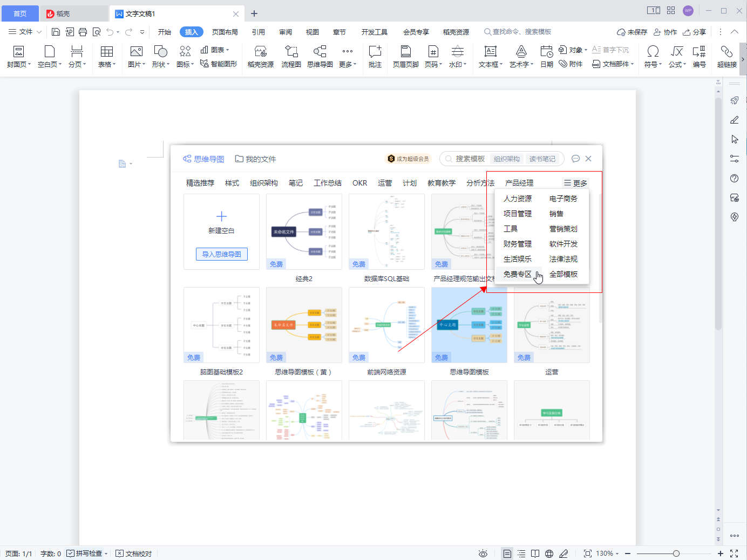The image size is (747, 560).
Task: Switch to outline view in status bar
Action: point(521,554)
